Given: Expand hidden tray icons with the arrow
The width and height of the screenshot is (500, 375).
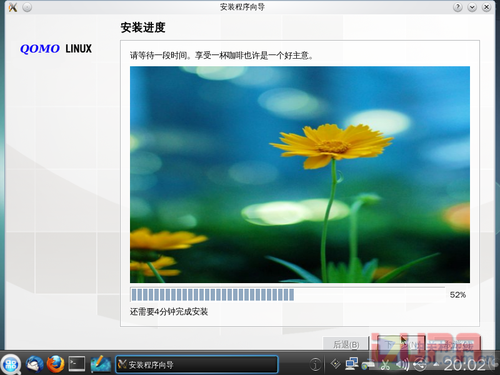Looking at the screenshot, I should pyautogui.click(x=436, y=365).
